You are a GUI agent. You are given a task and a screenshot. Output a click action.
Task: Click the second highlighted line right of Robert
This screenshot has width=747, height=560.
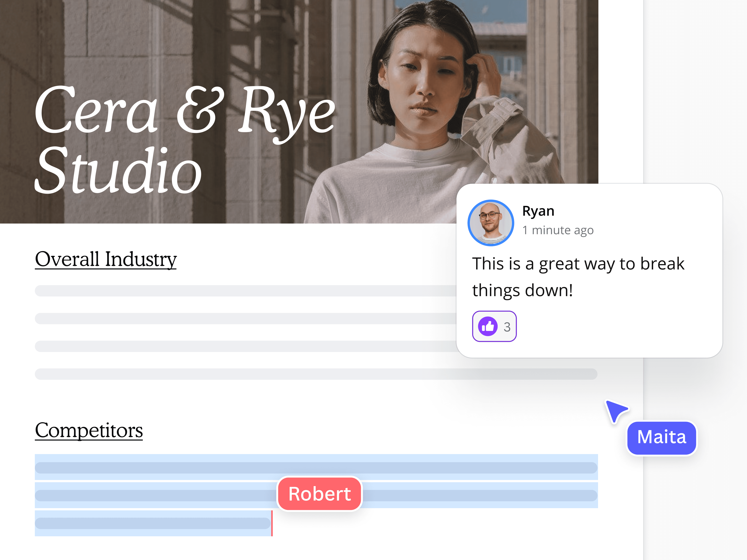point(479,496)
